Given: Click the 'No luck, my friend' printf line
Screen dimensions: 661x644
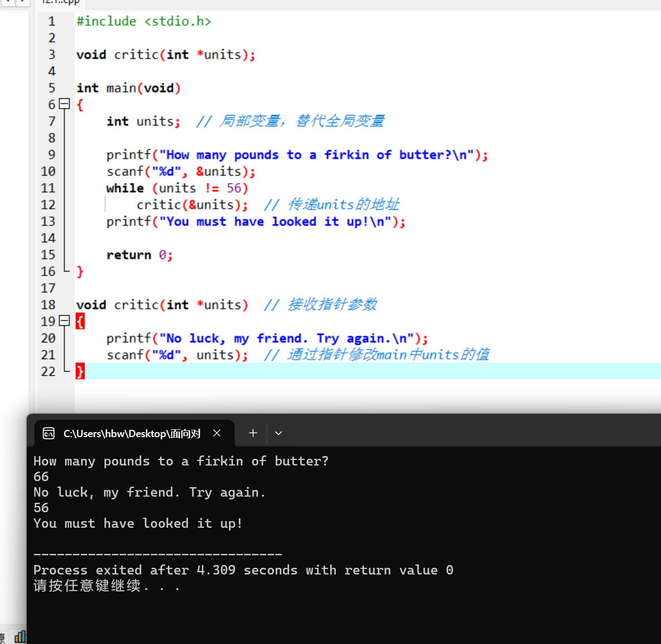Looking at the screenshot, I should coord(267,338).
